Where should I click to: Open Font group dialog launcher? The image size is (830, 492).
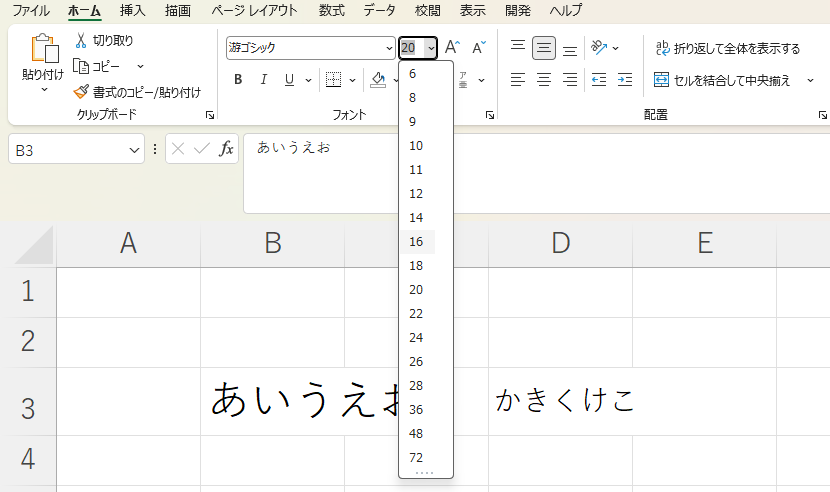pyautogui.click(x=490, y=115)
